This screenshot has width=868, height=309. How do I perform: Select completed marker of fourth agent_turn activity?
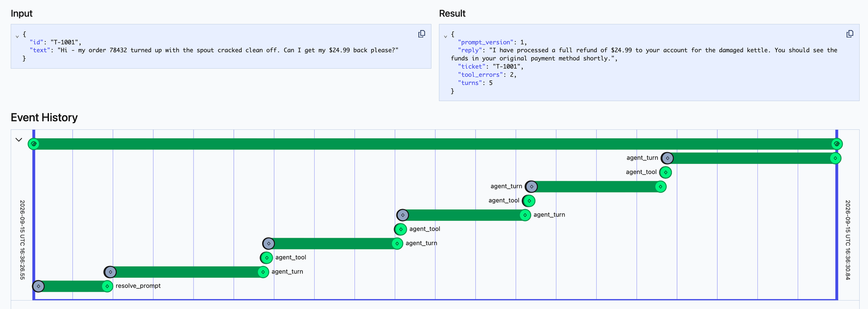pos(661,186)
